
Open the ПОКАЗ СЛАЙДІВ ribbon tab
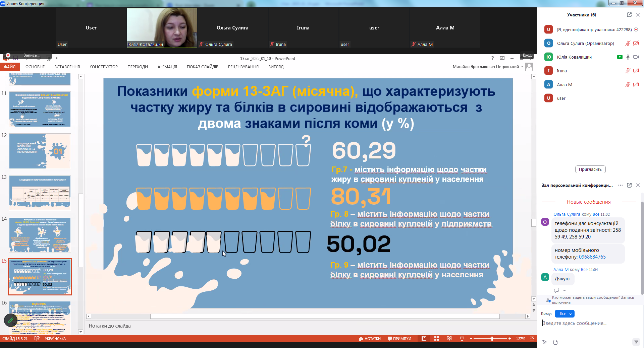203,67
